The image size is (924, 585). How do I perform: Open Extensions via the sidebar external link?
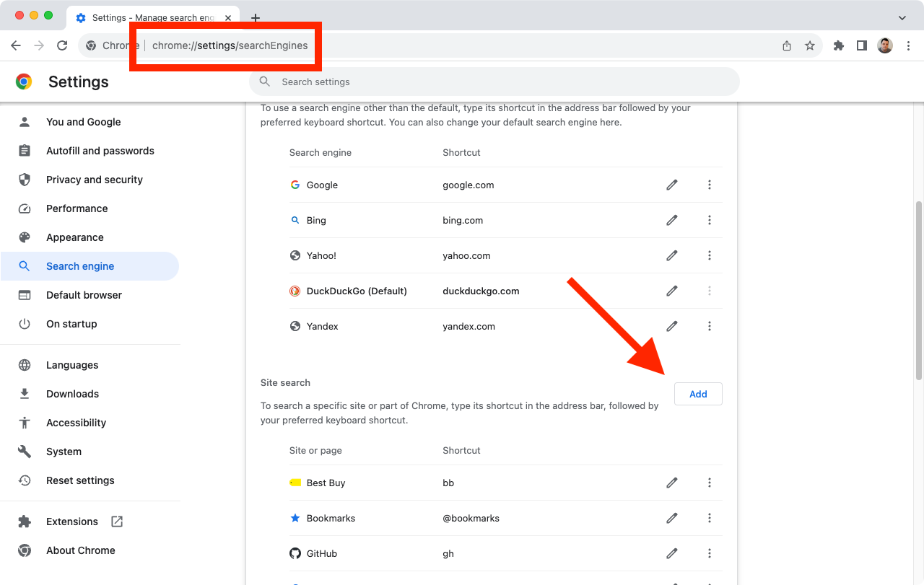coord(118,521)
